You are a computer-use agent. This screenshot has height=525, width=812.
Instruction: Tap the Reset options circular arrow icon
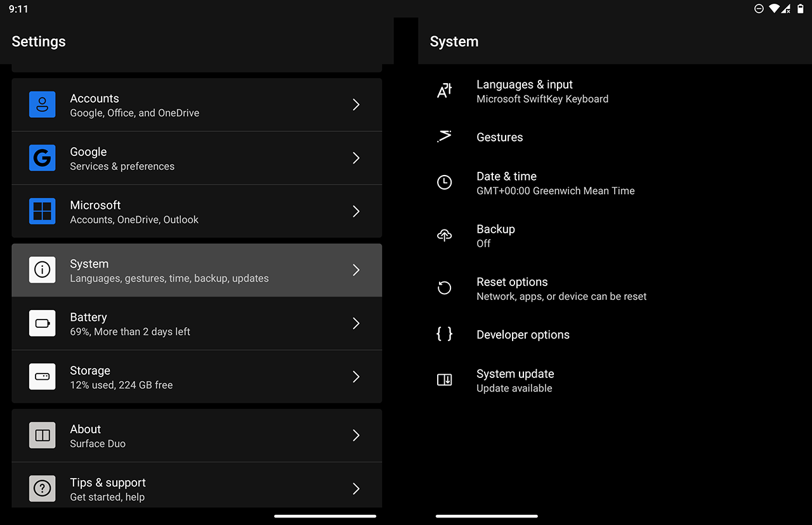445,288
